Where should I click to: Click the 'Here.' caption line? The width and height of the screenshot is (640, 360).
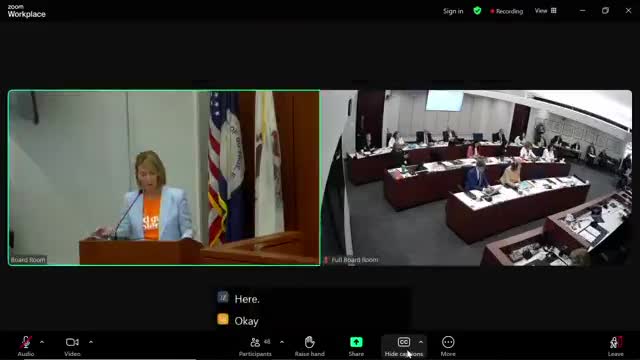[x=247, y=299]
